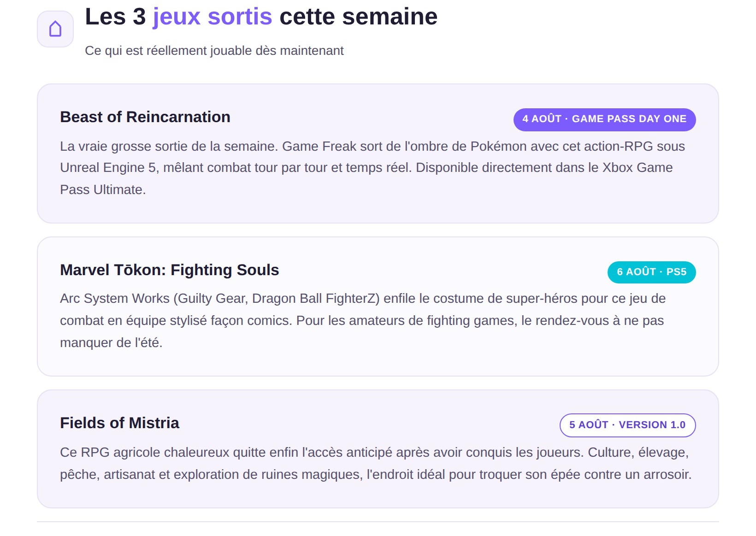Open the Marvel Tōkon: Fighting Souls title
This screenshot has height=536, width=756.
pos(170,270)
